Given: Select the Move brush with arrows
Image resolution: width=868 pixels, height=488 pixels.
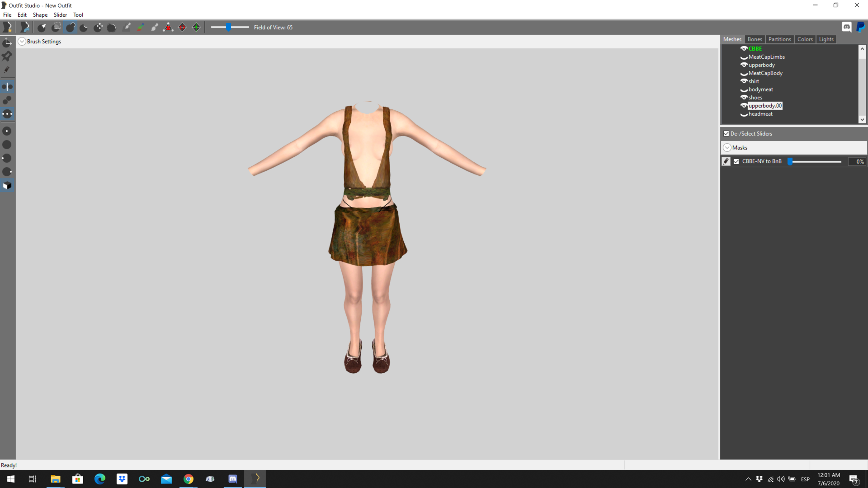Looking at the screenshot, I should click(98, 27).
